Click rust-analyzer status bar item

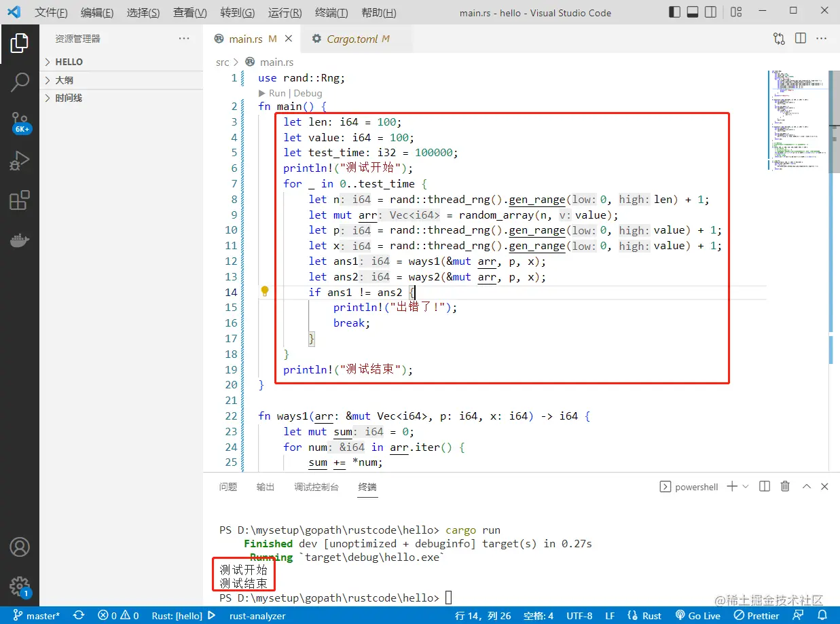click(257, 616)
